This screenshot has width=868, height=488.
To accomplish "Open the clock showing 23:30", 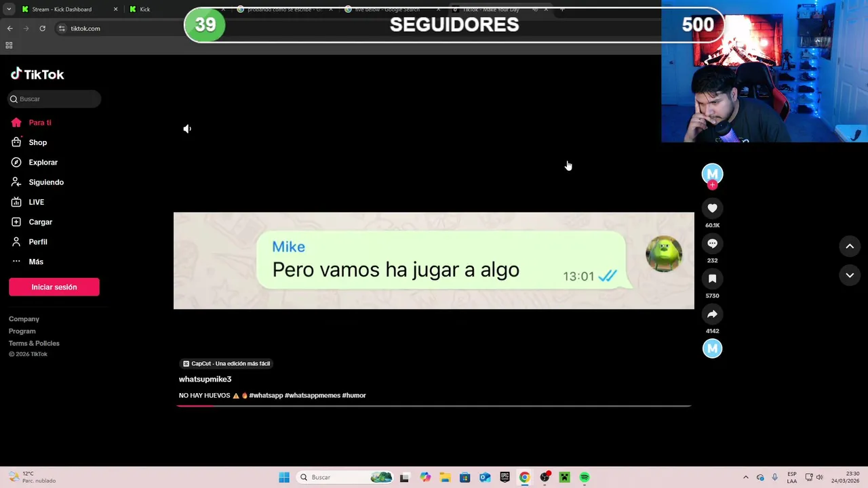I will (846, 477).
